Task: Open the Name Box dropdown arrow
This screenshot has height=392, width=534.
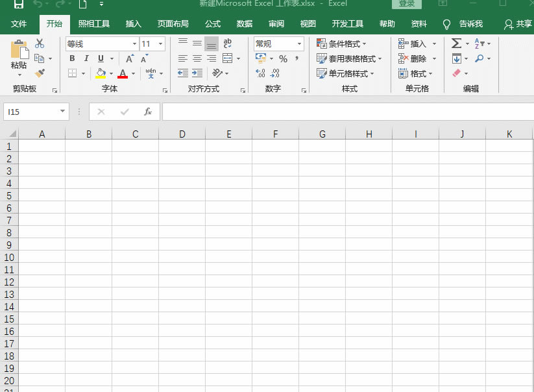Action: [62, 112]
